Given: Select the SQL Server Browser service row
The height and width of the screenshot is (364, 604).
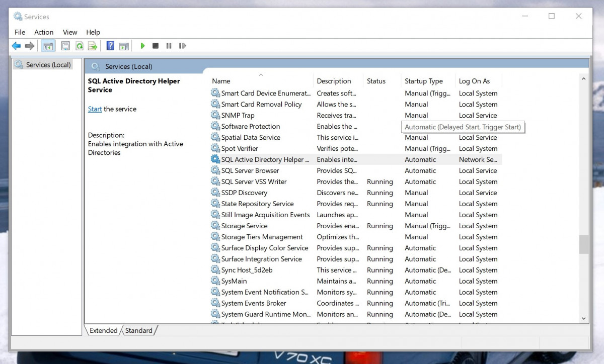Looking at the screenshot, I should (x=250, y=170).
